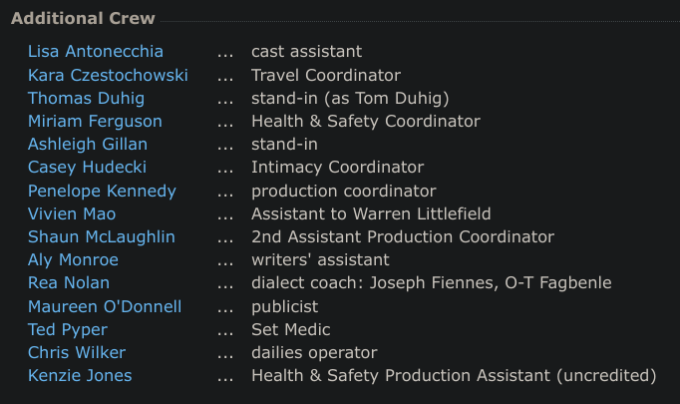
Task: Select Miriam Ferguson from the crew list
Action: 94,121
